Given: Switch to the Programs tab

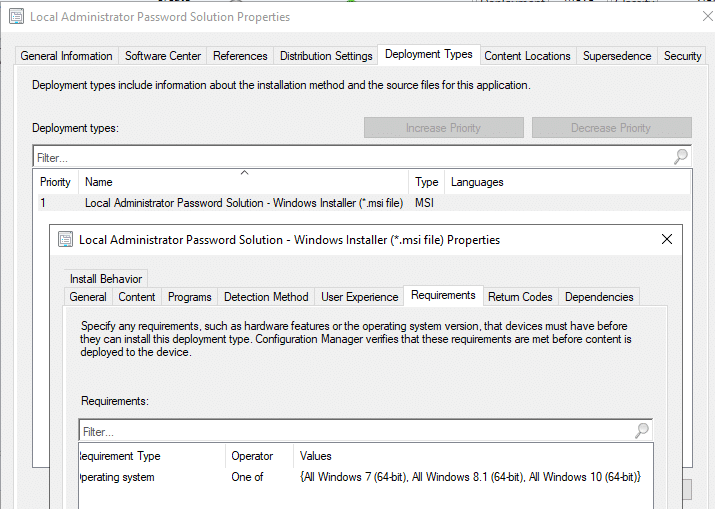Looking at the screenshot, I should pos(189,297).
